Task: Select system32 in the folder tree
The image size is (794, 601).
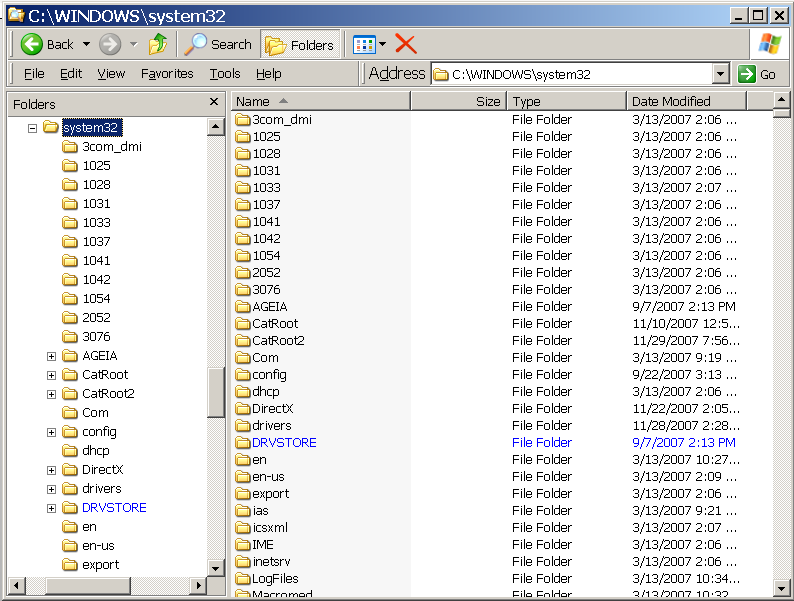Action: coord(92,128)
